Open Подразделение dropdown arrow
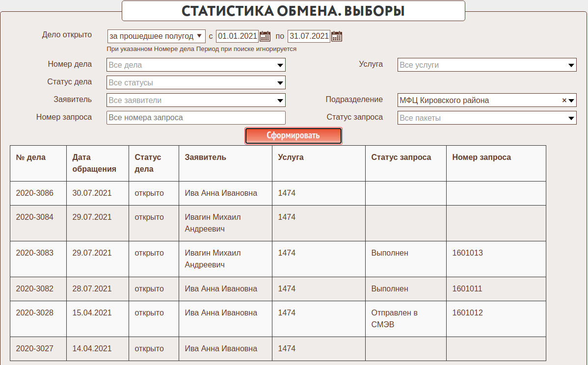 tap(571, 101)
